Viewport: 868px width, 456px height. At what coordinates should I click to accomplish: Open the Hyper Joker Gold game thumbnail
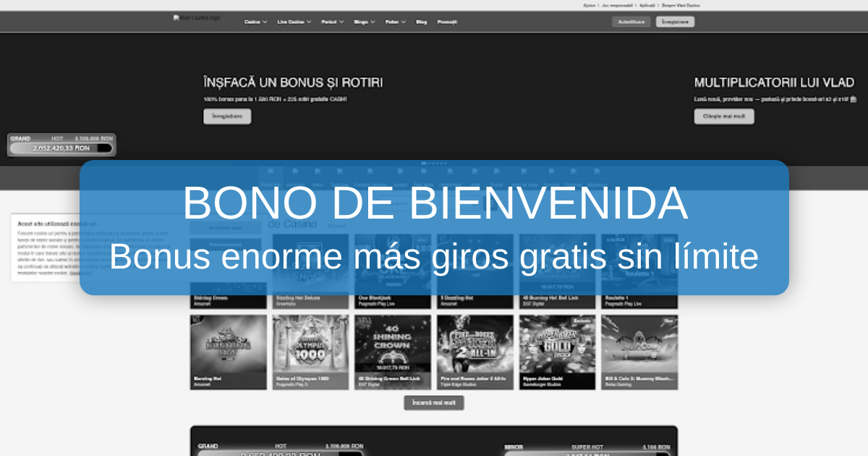(558, 352)
